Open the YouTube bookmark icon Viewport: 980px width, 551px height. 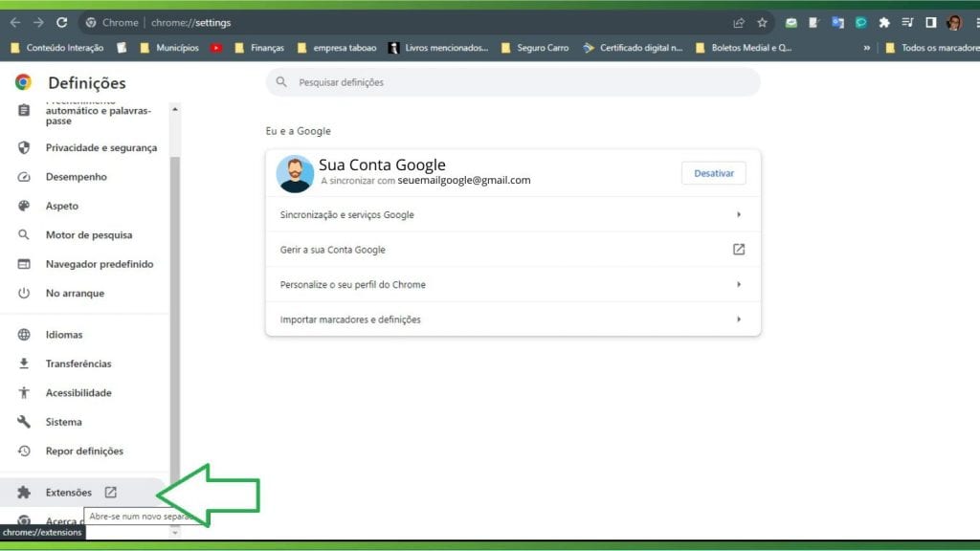tap(216, 48)
